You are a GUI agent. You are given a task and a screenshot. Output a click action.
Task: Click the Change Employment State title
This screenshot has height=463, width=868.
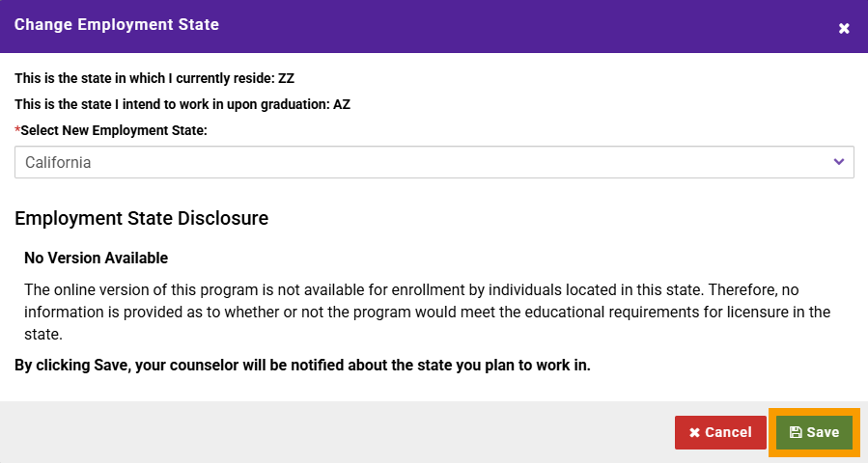coord(117,25)
